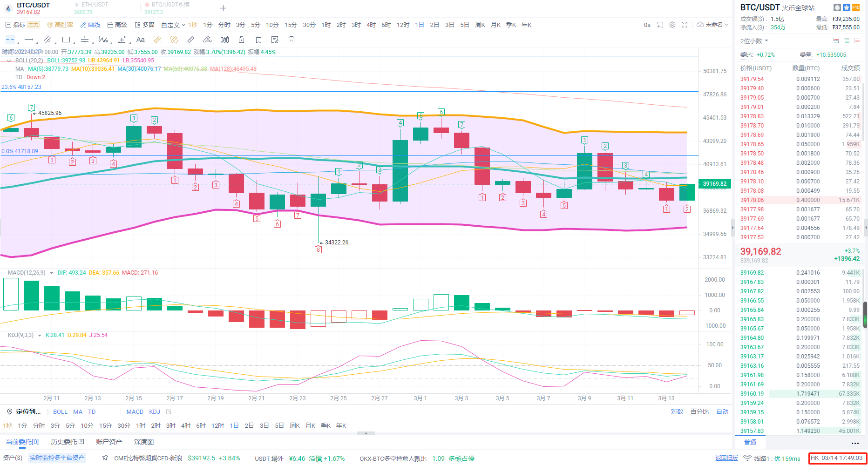Click the candlestick pattern icon in drawing toolbar

tap(224, 40)
